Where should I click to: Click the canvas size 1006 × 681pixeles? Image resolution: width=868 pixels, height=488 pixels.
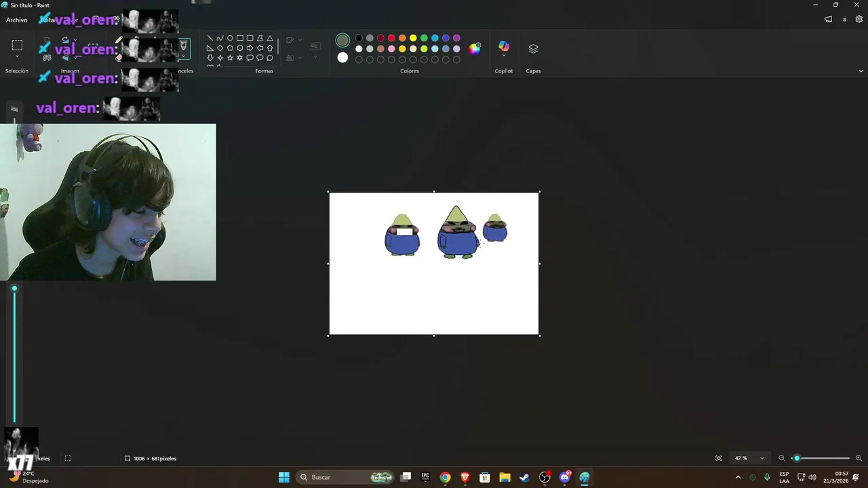(151, 459)
